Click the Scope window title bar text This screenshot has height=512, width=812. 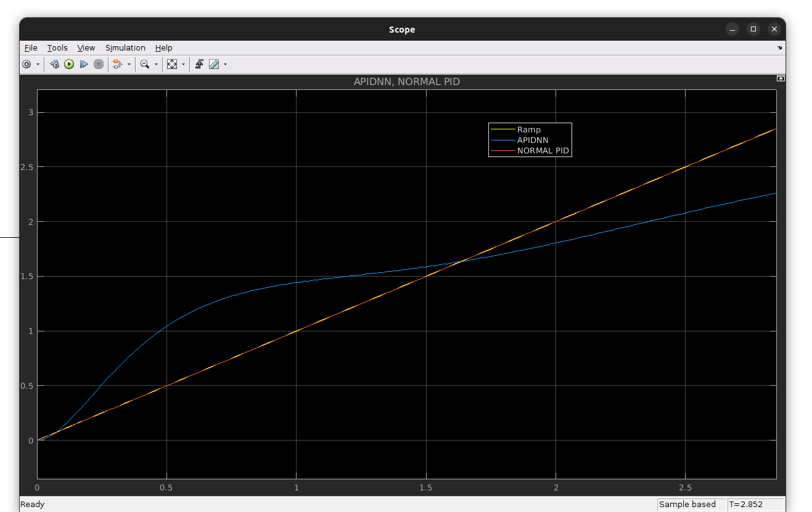pyautogui.click(x=402, y=30)
